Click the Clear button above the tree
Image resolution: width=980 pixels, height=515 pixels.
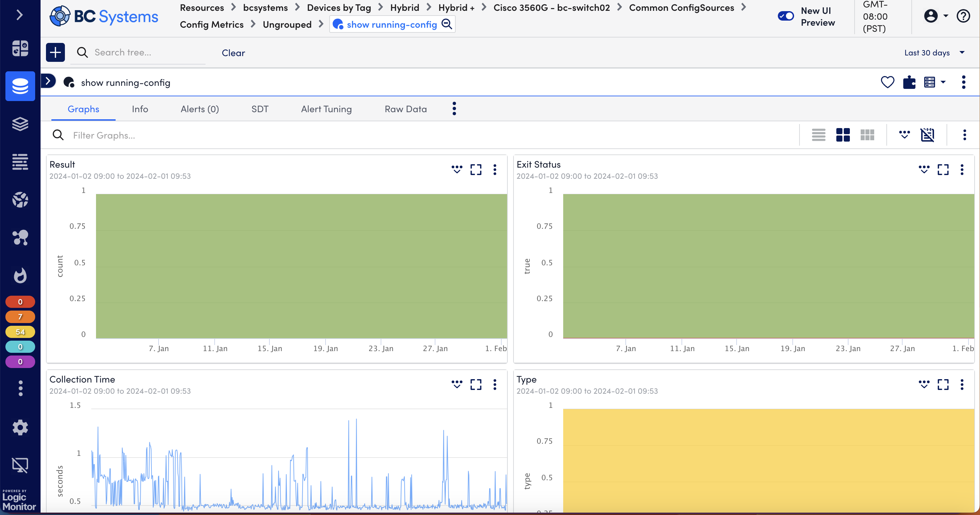point(233,52)
